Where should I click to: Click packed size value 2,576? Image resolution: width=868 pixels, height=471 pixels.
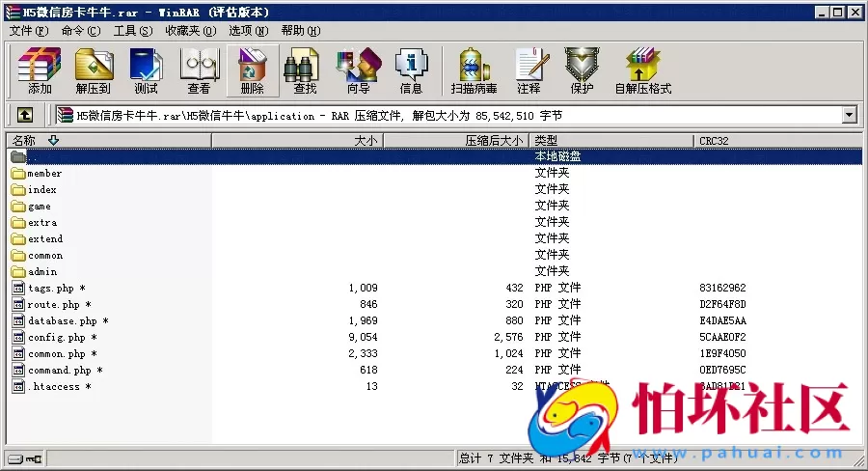[x=508, y=337]
